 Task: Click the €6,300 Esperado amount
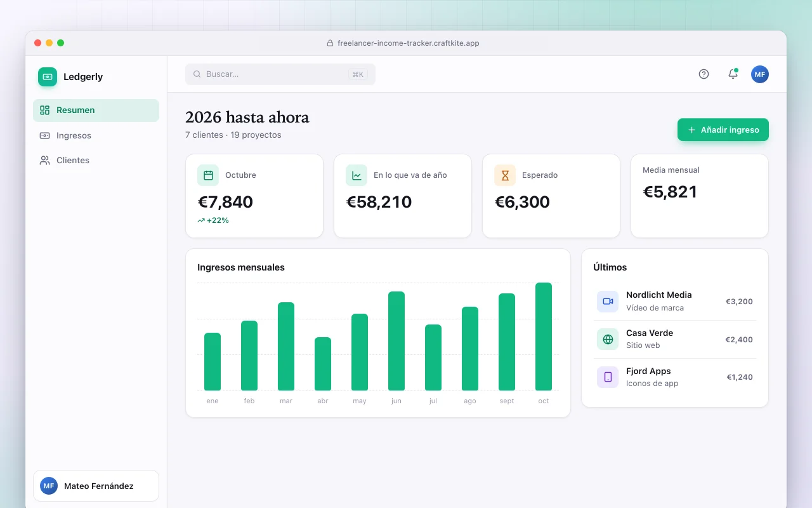(522, 202)
